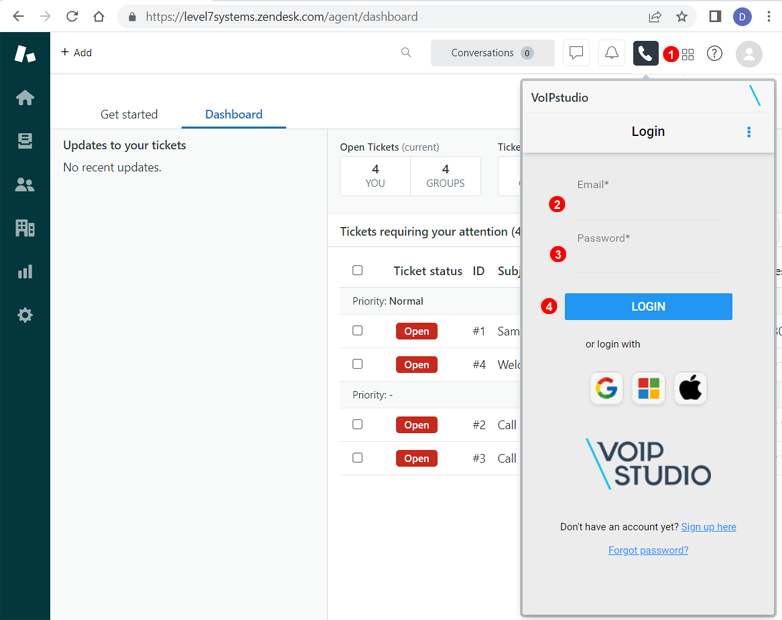Viewport: 782px width, 620px height.
Task: Click the ticket ID #1
Action: click(x=479, y=331)
